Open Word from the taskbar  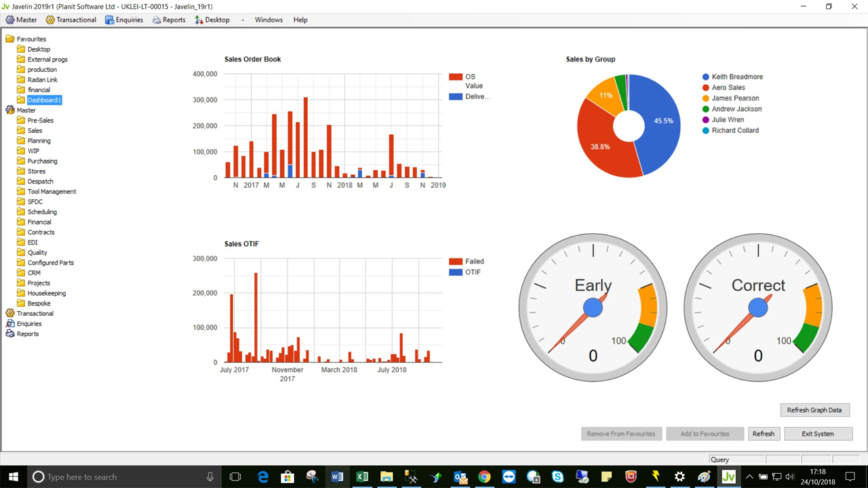[x=337, y=476]
